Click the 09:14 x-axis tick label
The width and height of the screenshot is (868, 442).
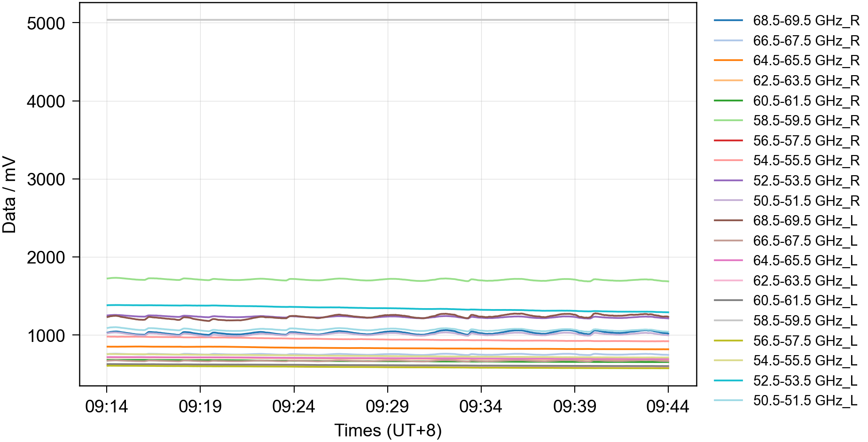click(x=107, y=406)
